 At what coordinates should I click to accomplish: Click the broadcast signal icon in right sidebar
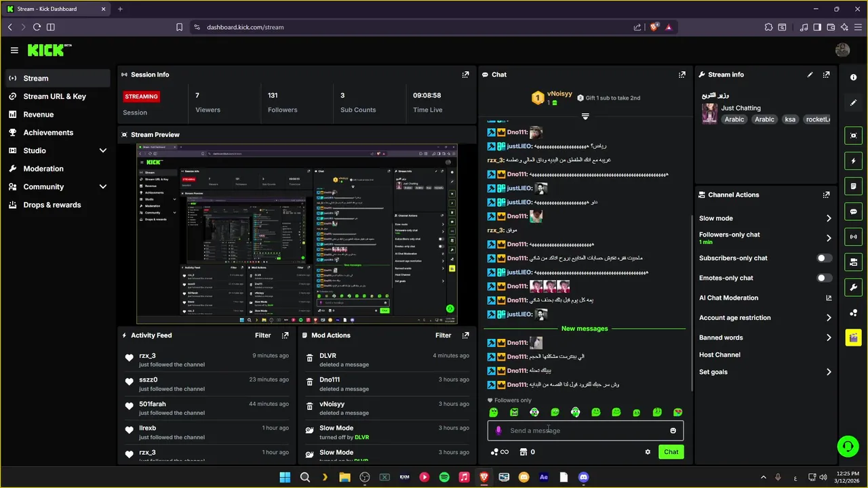(853, 237)
